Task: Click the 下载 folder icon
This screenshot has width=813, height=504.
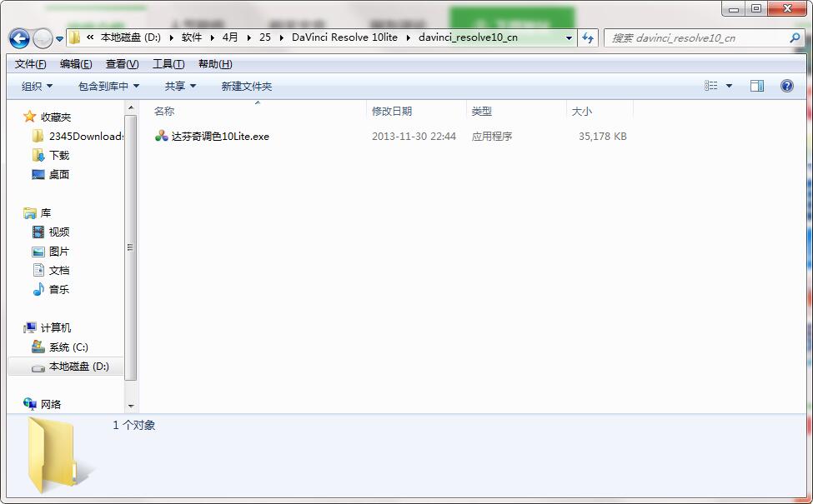Action: click(38, 156)
